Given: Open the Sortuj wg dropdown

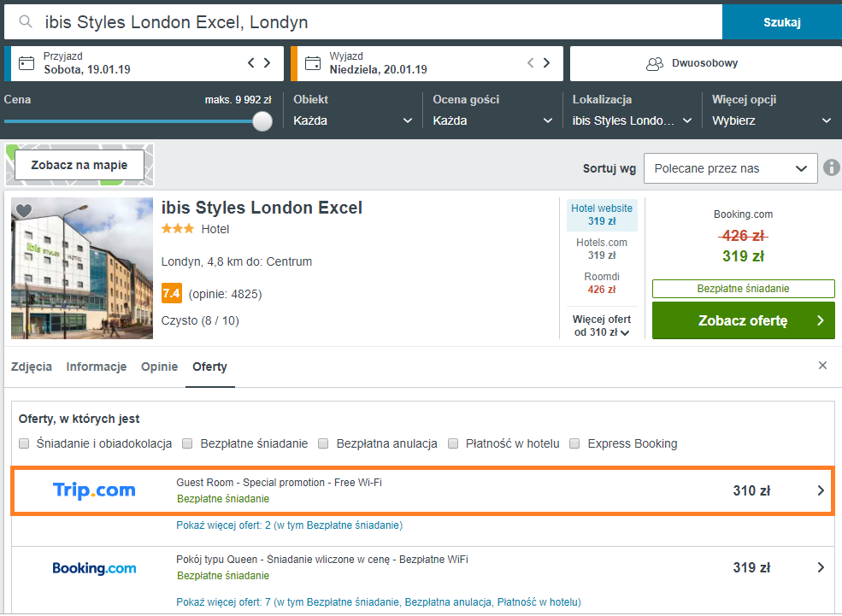Looking at the screenshot, I should click(x=730, y=168).
